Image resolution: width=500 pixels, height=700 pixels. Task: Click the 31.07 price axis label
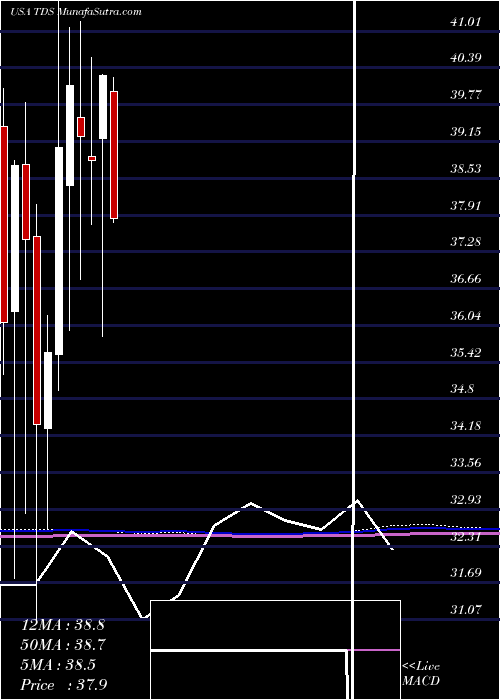(x=466, y=609)
